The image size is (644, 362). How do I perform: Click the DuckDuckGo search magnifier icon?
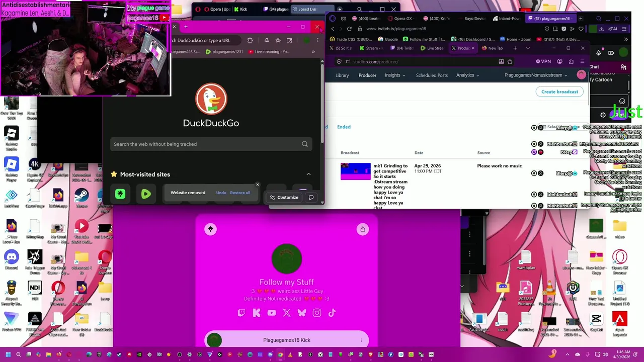304,144
